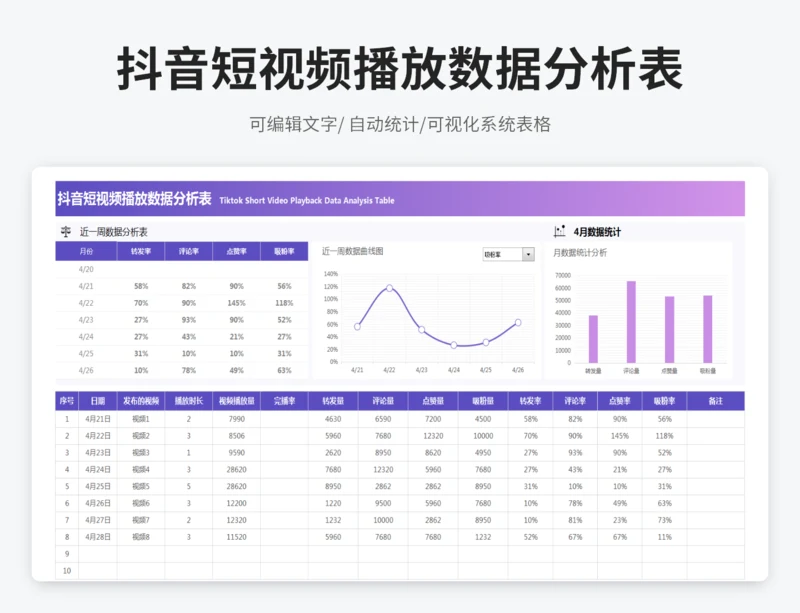The width and height of the screenshot is (800, 613).
Task: Click the 评论量 column header in the table
Action: (x=383, y=401)
